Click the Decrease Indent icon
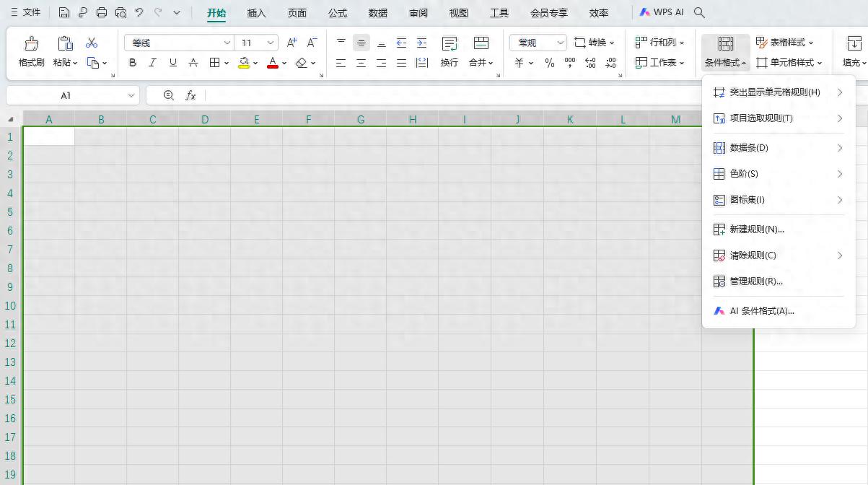 point(402,43)
